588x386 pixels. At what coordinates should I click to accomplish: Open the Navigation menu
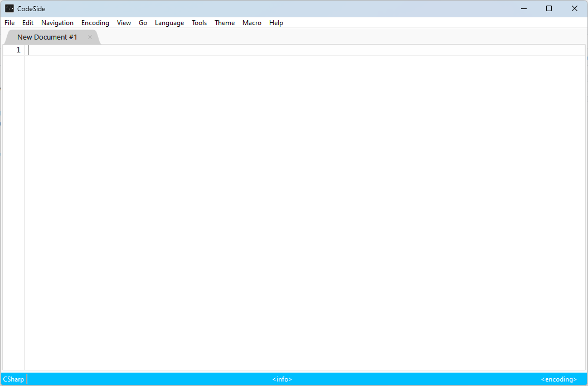coord(57,23)
